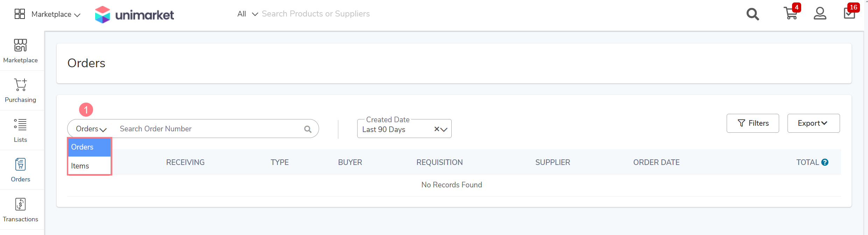
Task: Click the Search Order Number field
Action: tap(210, 129)
